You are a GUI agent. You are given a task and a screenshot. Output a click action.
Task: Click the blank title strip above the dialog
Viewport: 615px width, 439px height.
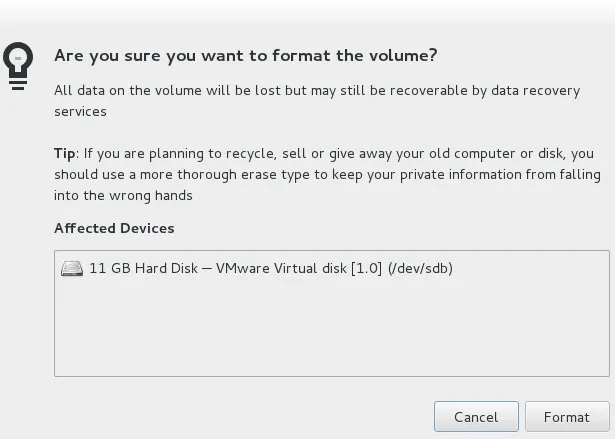308,10
